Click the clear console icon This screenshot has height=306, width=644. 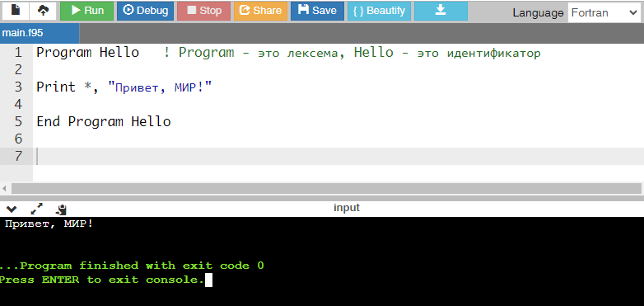tap(61, 209)
